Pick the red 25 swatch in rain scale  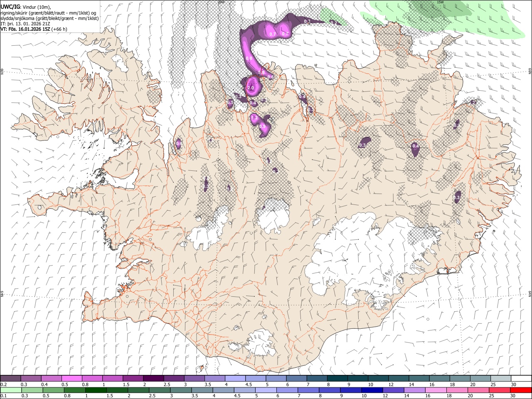[x=500, y=390]
